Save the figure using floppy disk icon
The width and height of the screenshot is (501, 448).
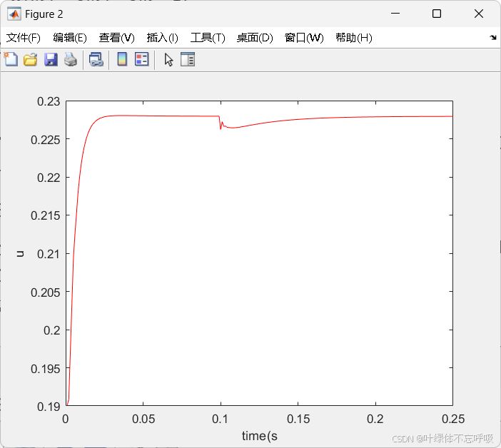[51, 60]
